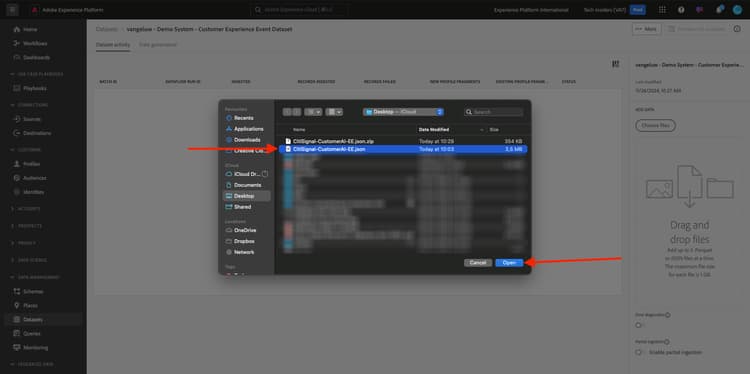Click the Choose files button
The image size is (750, 374).
pos(655,125)
